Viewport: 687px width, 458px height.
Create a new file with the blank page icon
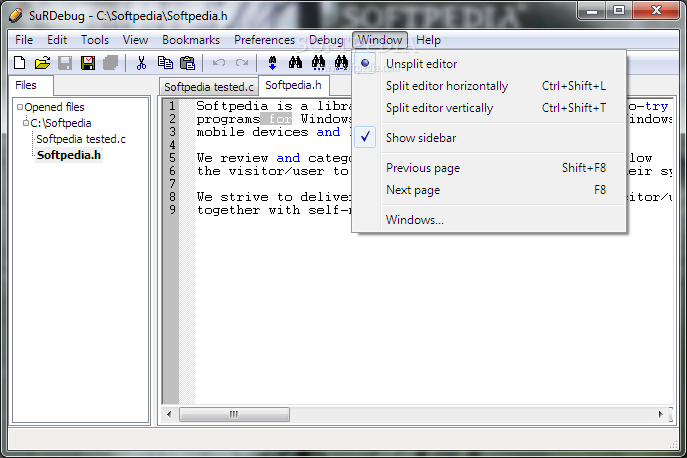[19, 63]
